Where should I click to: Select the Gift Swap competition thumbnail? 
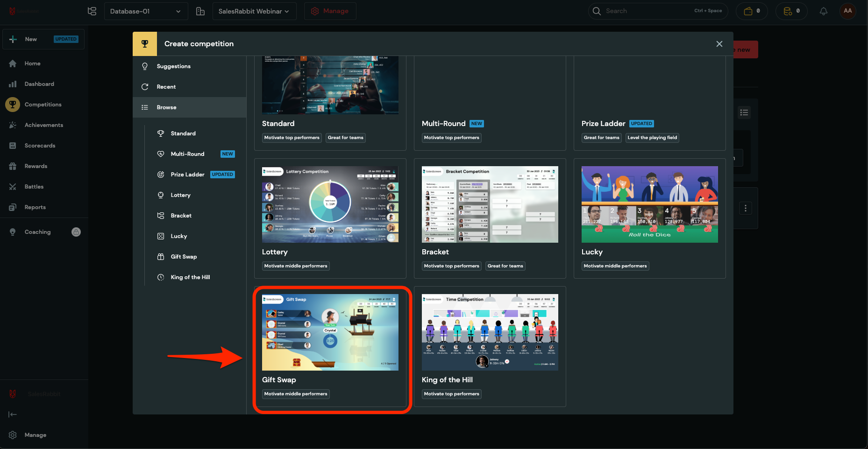click(330, 332)
